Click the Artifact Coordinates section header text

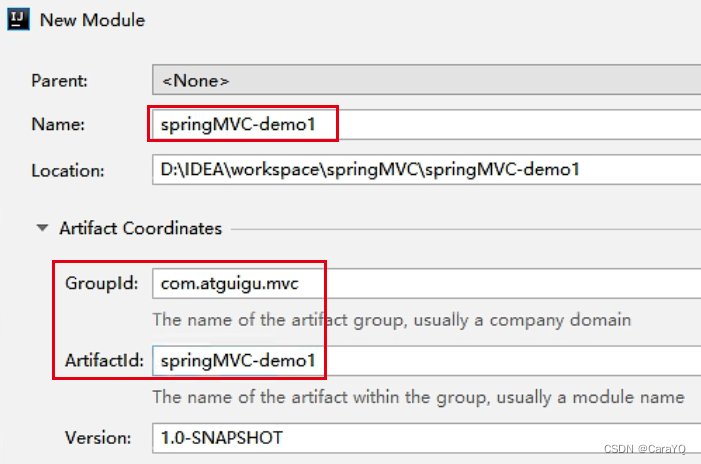tap(140, 228)
